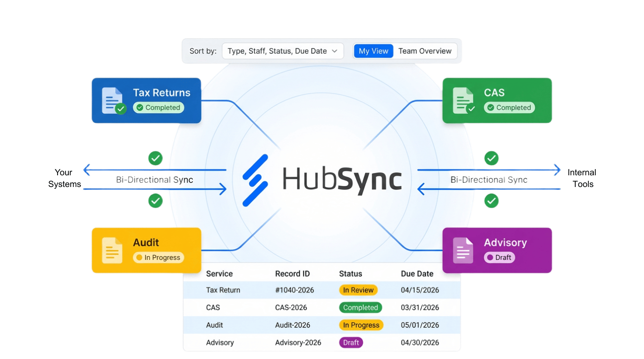This screenshot has height=359, width=644.
Task: Click the green checkmark above left Bi-Directional Sync
Action: coord(155,158)
